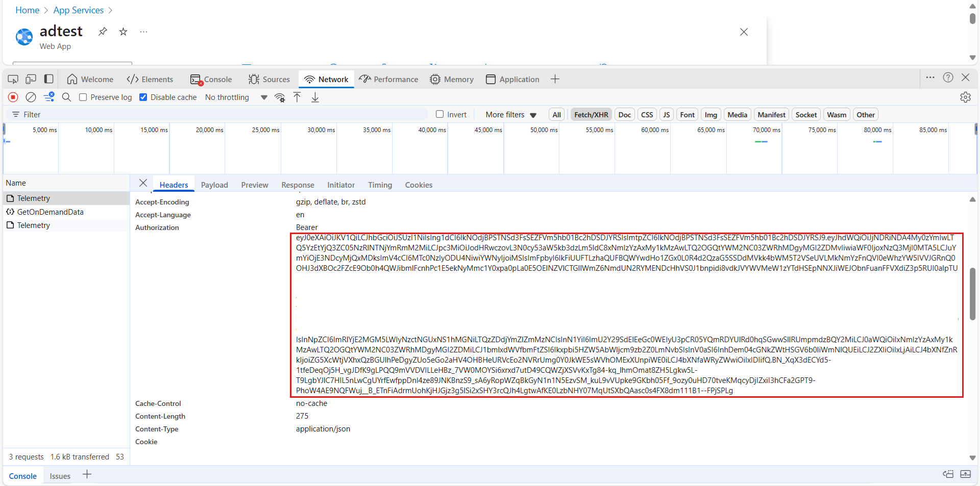
Task: Open the Payload tab
Action: tap(214, 185)
